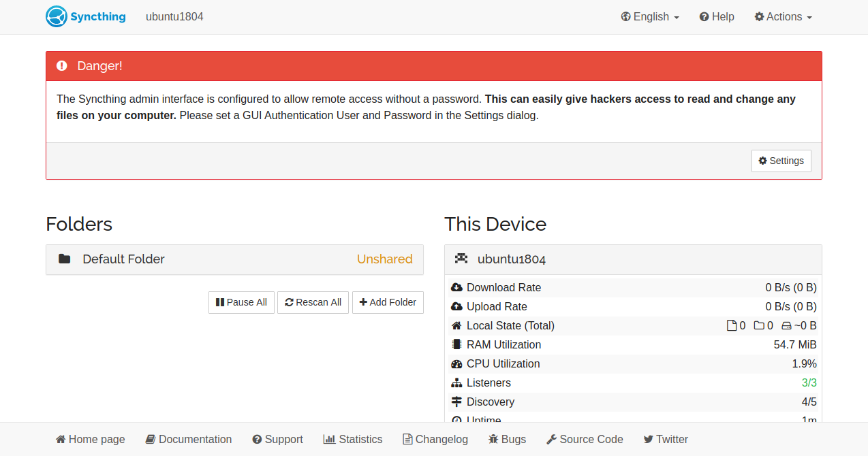Open the Bugs footer link
The height and width of the screenshot is (456, 868).
[x=508, y=440]
